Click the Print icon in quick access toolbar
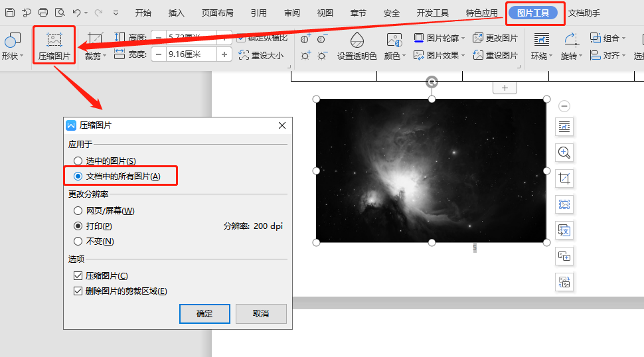This screenshot has height=357, width=644. click(43, 13)
